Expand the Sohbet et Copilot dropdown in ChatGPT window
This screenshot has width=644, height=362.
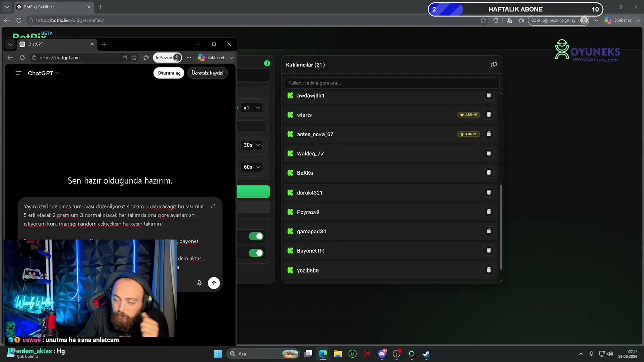click(x=231, y=58)
